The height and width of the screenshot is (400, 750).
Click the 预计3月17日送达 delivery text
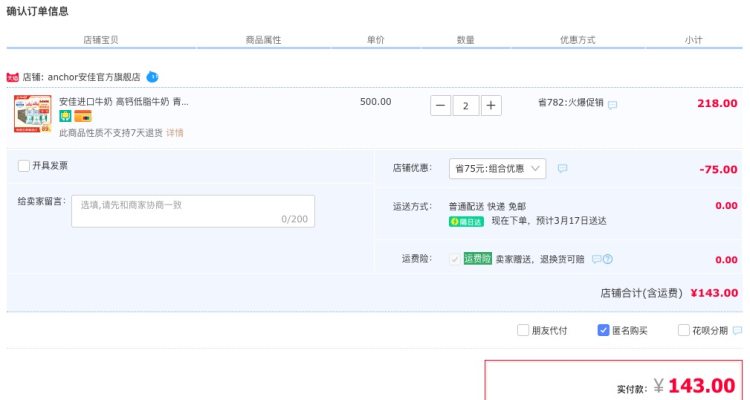click(x=571, y=221)
